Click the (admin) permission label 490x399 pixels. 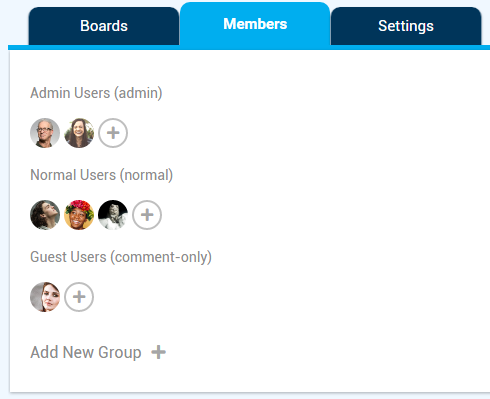point(138,93)
